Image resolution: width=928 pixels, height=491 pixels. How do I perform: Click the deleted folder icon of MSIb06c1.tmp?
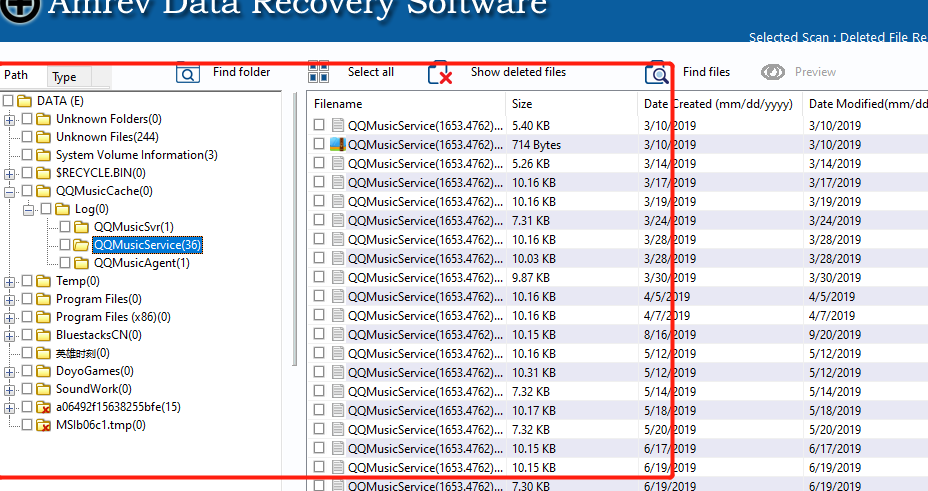[43, 425]
